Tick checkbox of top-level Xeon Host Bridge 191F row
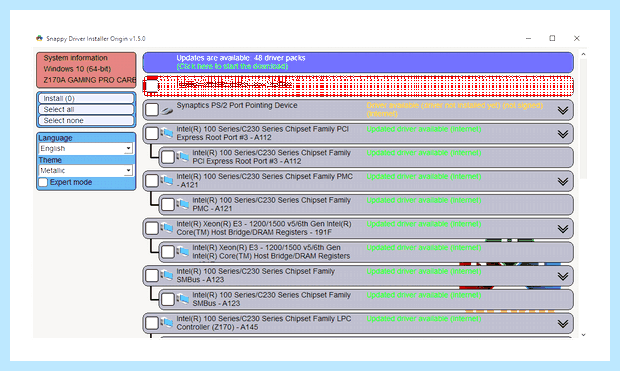 (152, 228)
